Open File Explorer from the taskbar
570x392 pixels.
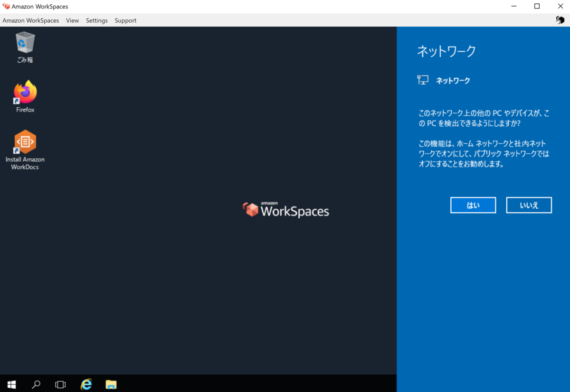point(111,384)
